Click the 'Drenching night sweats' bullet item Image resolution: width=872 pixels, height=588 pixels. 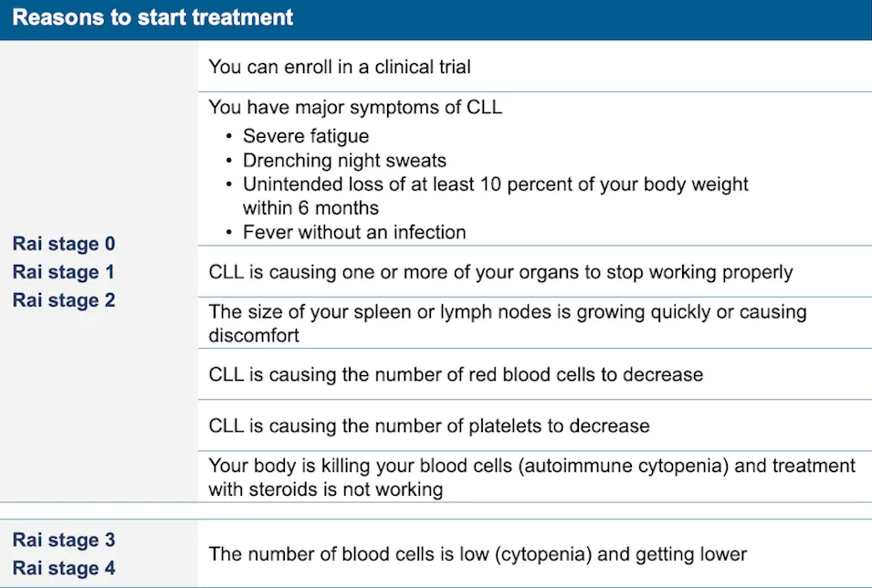(x=344, y=161)
